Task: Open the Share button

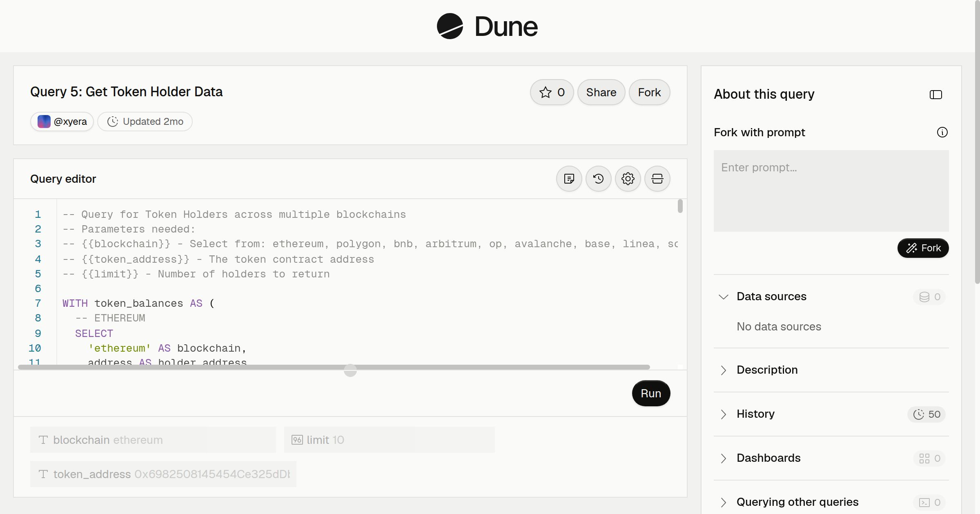Action: (601, 92)
